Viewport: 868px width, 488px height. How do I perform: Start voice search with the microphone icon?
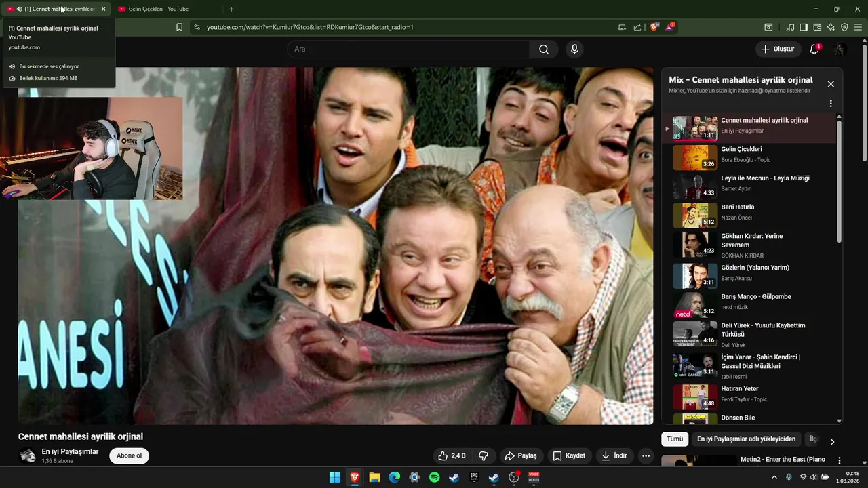pos(574,49)
